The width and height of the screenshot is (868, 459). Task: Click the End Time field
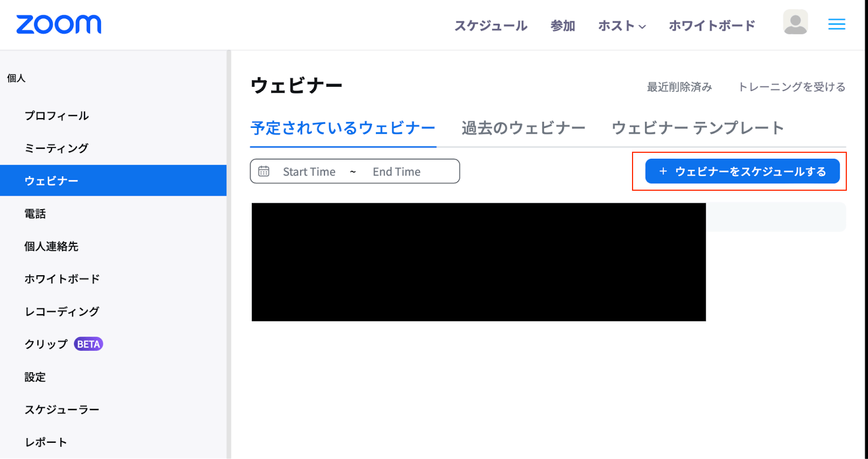click(x=397, y=172)
